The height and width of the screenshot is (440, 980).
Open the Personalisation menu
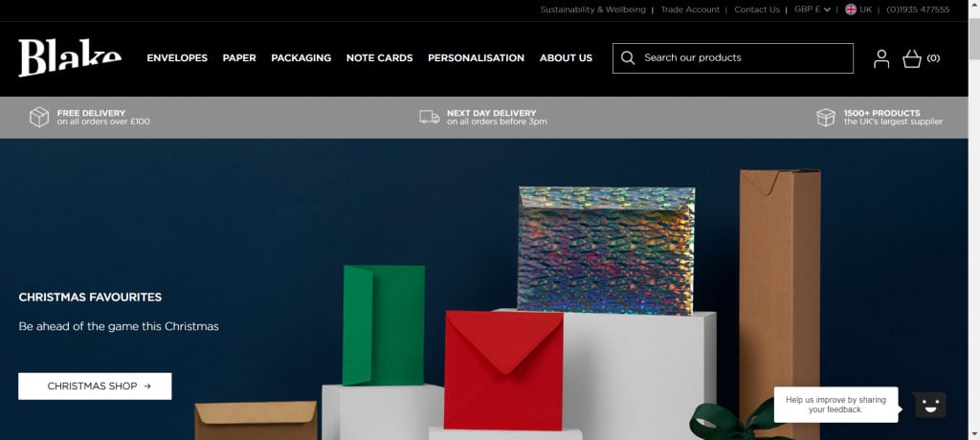[477, 57]
